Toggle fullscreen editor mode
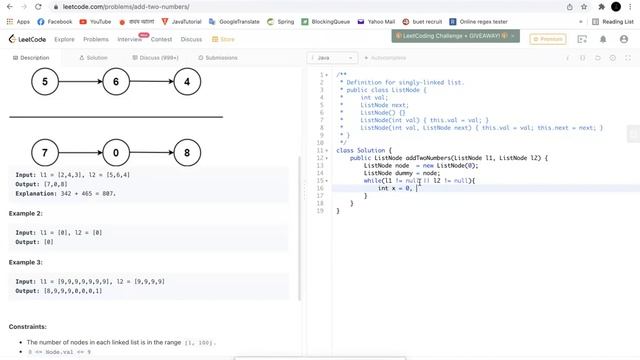This screenshot has width=640, height=360. (x=628, y=58)
